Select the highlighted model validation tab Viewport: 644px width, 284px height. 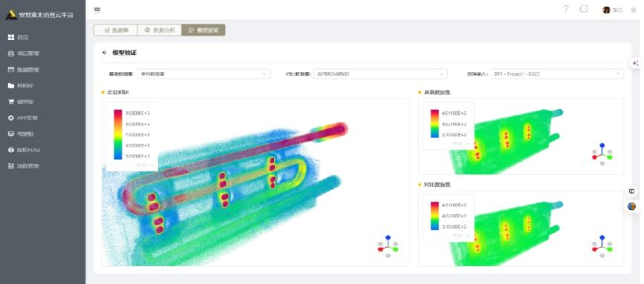tap(204, 30)
